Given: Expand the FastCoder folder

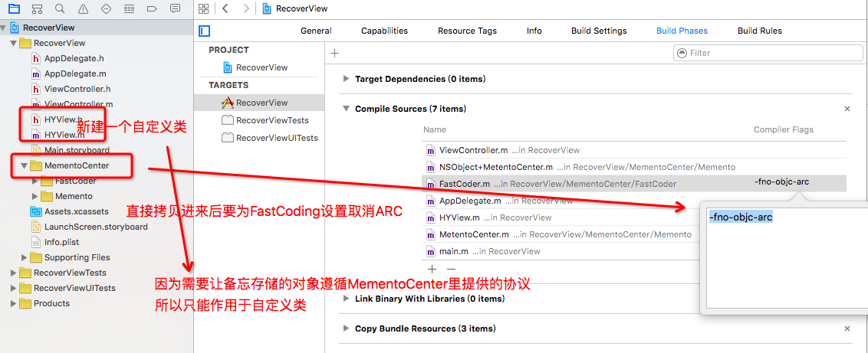Looking at the screenshot, I should (x=35, y=181).
